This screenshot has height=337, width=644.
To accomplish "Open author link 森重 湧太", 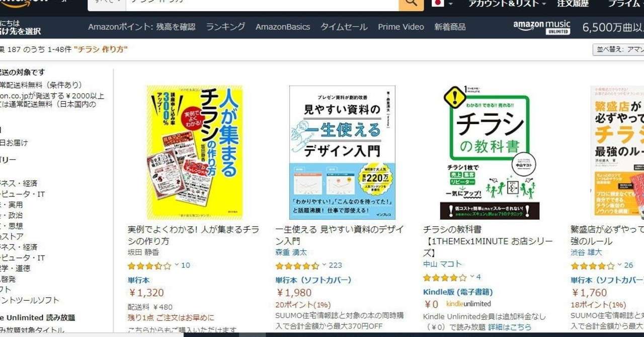I will click(x=291, y=252).
